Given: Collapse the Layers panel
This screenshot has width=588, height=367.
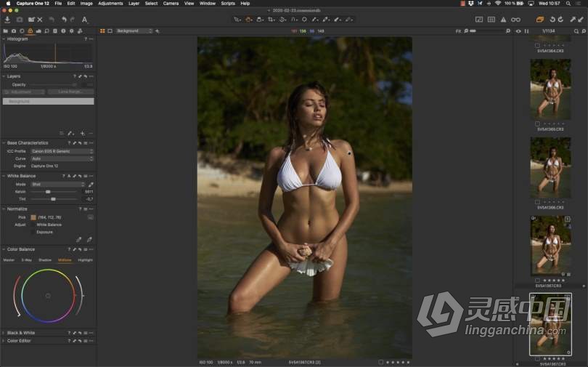Looking at the screenshot, I should pyautogui.click(x=4, y=76).
